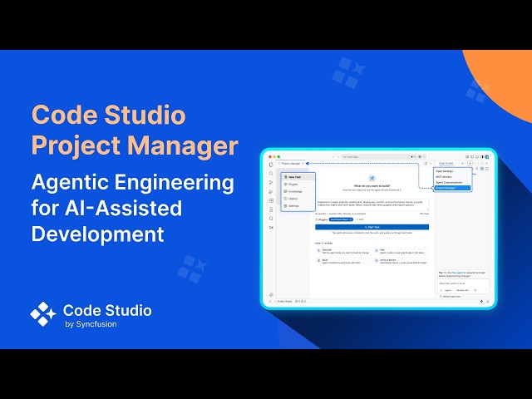Maximize the Code Studio panel
The width and height of the screenshot is (532, 399).
coord(482,164)
